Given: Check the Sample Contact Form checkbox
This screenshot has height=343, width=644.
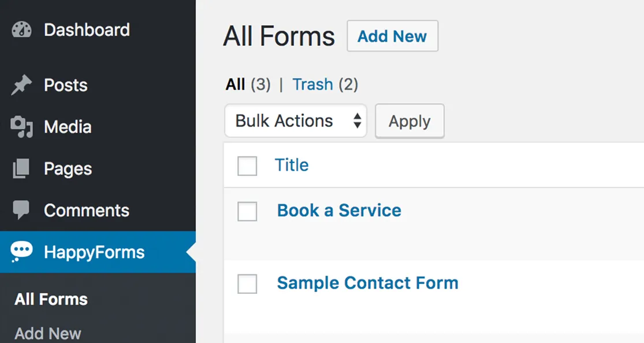Looking at the screenshot, I should pyautogui.click(x=247, y=284).
